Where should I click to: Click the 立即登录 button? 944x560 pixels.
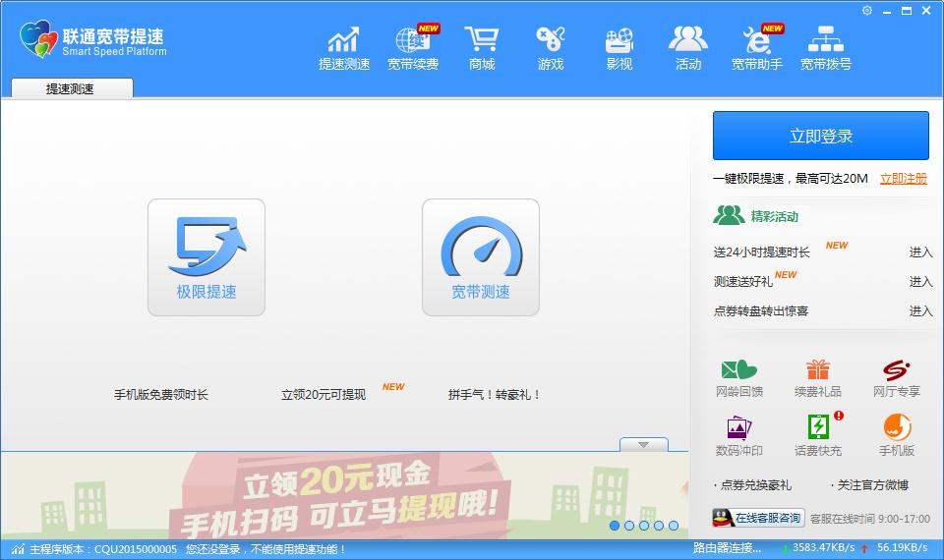820,136
